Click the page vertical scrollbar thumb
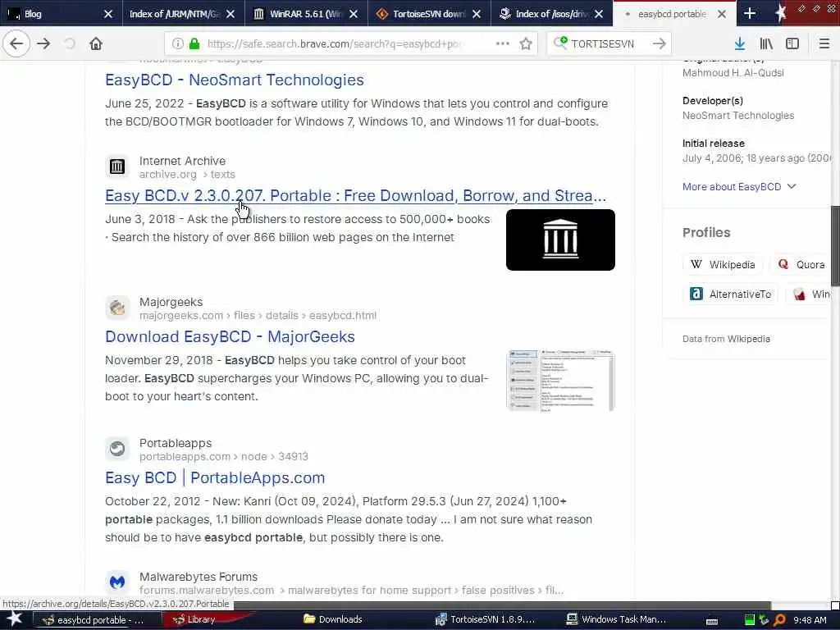 [835, 245]
